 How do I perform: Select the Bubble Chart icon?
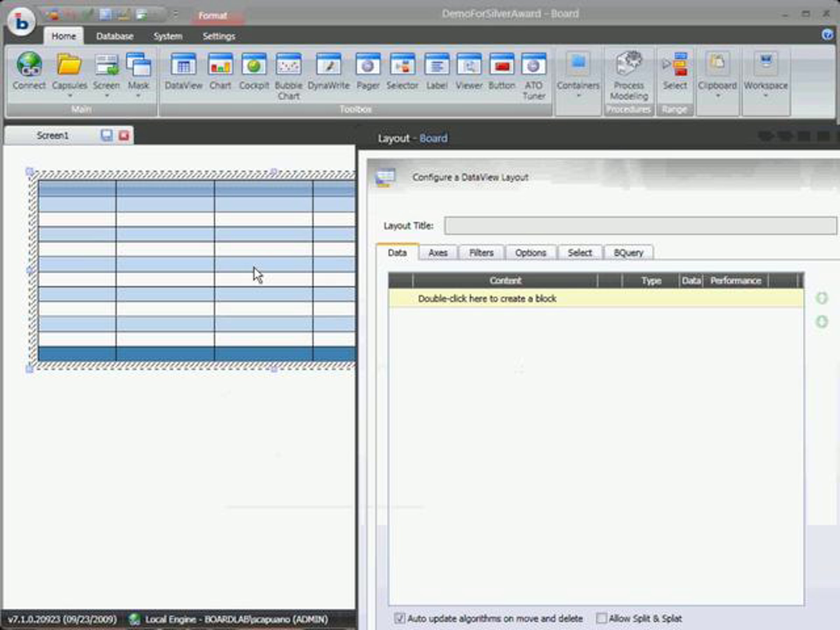coord(289,65)
